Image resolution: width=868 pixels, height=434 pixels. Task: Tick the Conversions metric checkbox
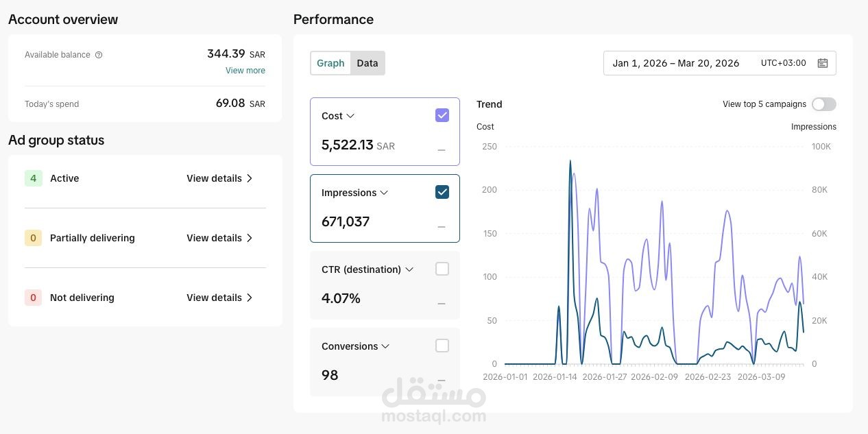coord(442,346)
